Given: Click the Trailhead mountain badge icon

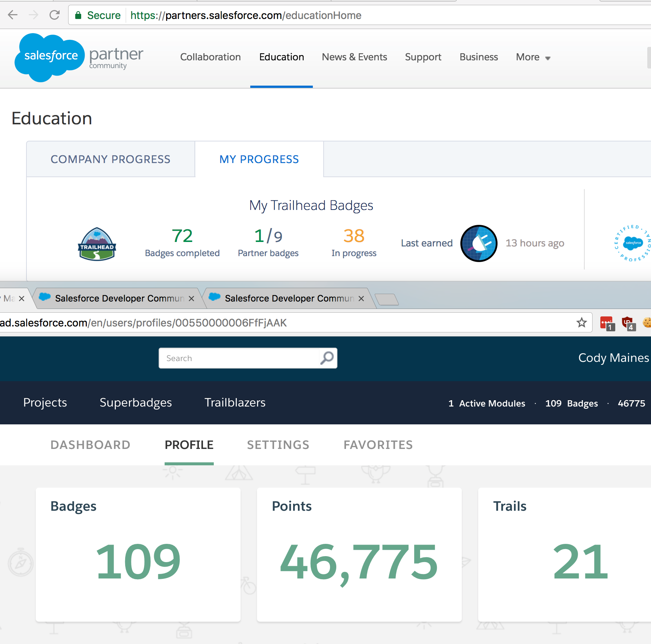Looking at the screenshot, I should pos(96,243).
